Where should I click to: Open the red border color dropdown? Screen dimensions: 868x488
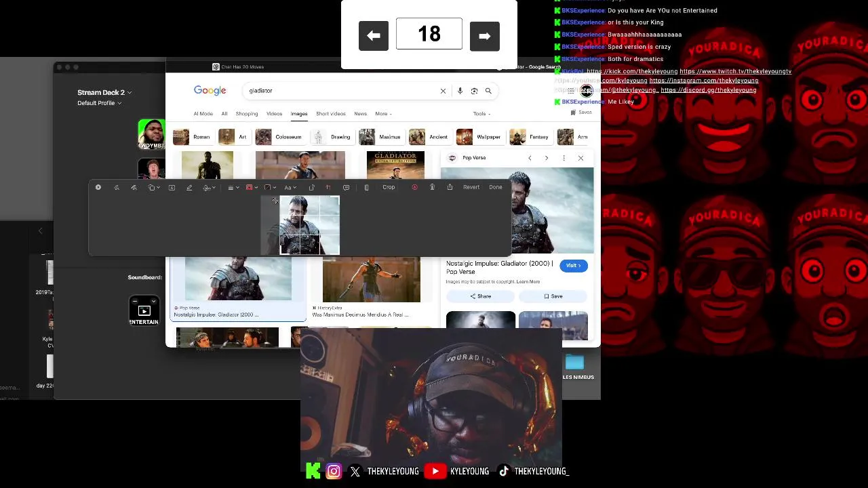click(252, 188)
